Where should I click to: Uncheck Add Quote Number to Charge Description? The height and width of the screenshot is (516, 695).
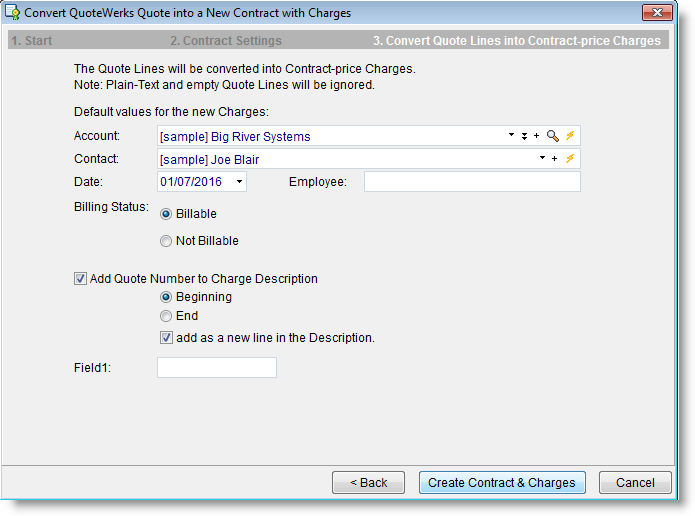(81, 280)
